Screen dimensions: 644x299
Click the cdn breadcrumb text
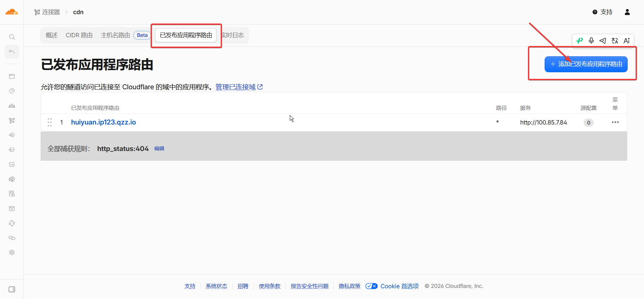[78, 12]
